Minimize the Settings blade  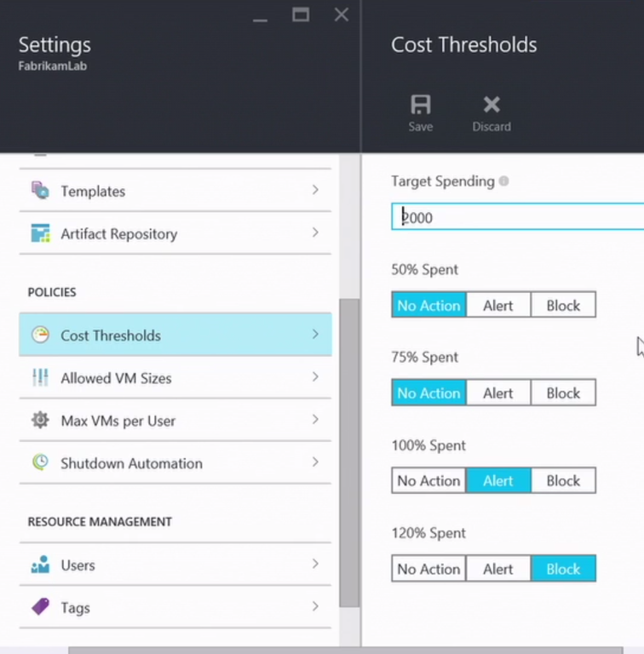pos(261,20)
